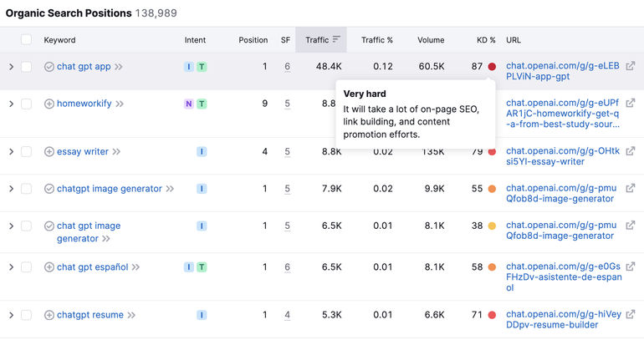The height and width of the screenshot is (340, 644).
Task: Expand the chat gpt app row
Action: pyautogui.click(x=11, y=67)
